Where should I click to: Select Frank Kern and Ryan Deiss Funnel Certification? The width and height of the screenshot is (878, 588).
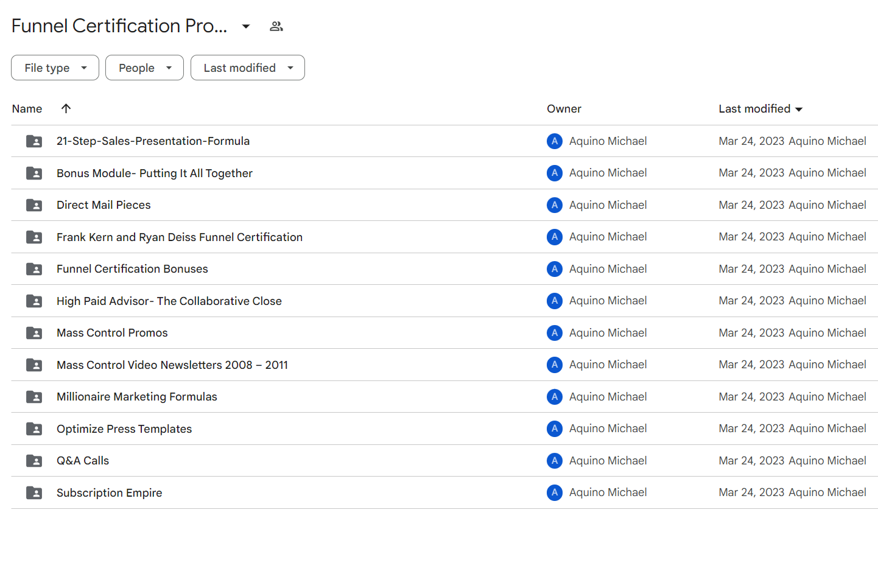click(180, 237)
